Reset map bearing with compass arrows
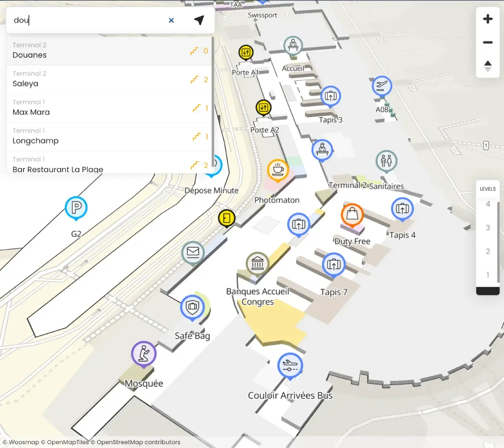 [488, 66]
